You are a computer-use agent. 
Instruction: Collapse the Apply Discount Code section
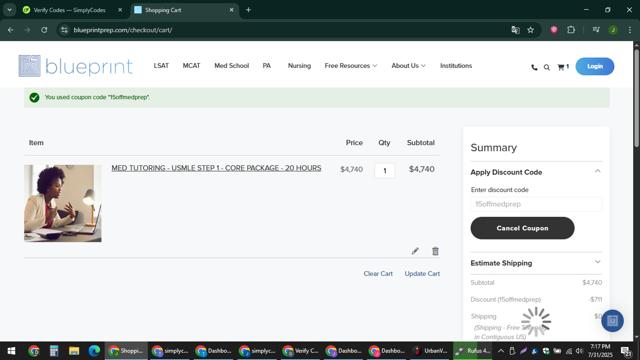[x=597, y=171]
